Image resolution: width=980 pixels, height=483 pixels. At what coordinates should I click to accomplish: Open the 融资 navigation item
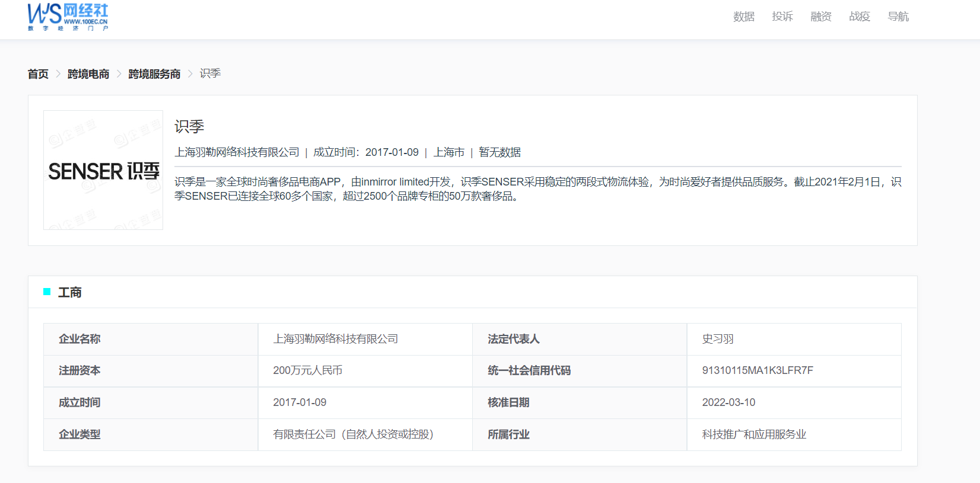820,17
